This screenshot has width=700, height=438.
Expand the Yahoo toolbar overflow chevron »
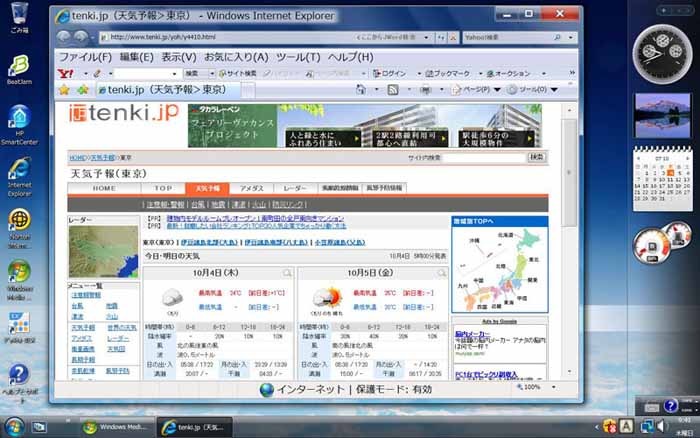pos(572,72)
